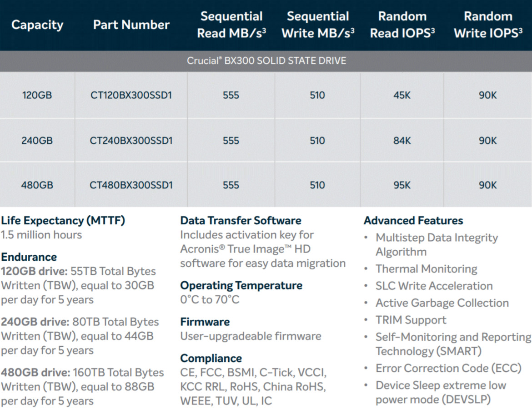Viewport: 532px width, 415px height.
Task: Click the Firmware heading
Action: tap(205, 322)
